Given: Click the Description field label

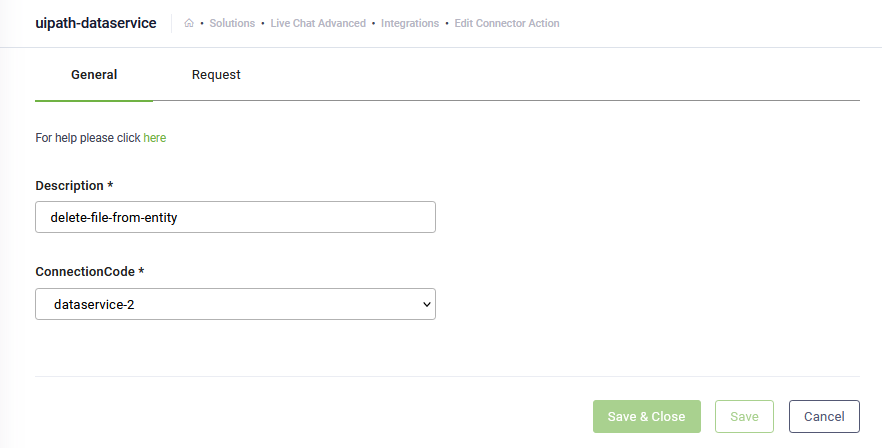Looking at the screenshot, I should (74, 186).
